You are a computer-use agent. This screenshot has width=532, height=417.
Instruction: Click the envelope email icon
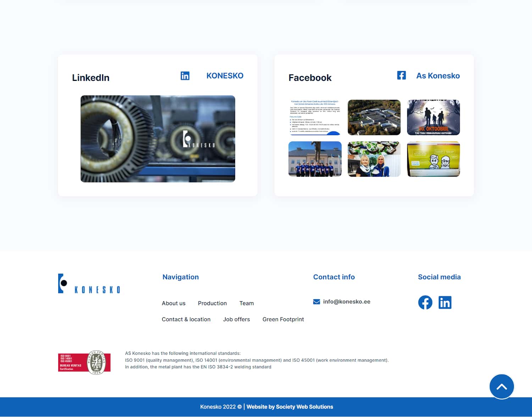(x=316, y=302)
